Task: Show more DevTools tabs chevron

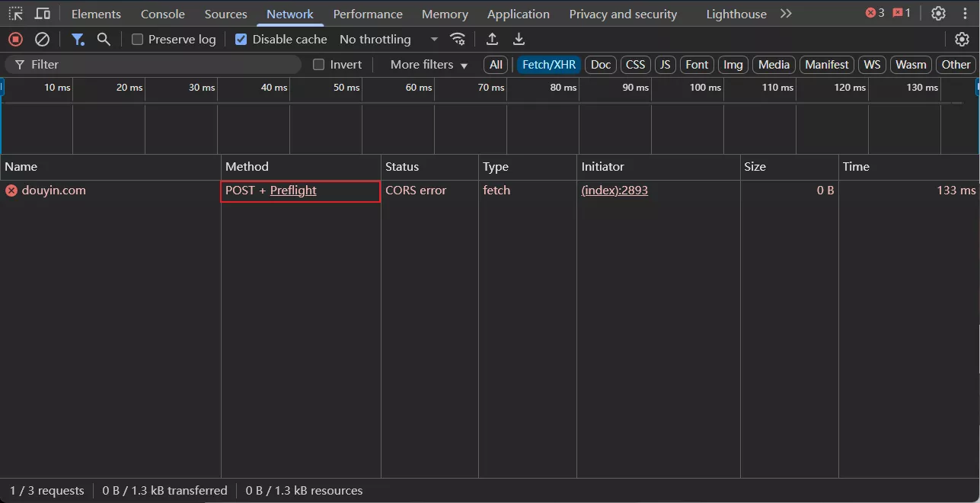Action: click(x=786, y=14)
